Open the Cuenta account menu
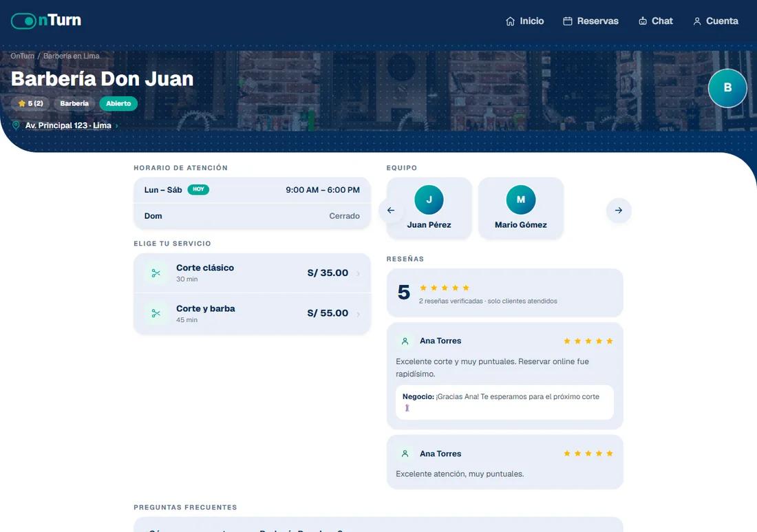This screenshot has width=757, height=532. click(716, 21)
